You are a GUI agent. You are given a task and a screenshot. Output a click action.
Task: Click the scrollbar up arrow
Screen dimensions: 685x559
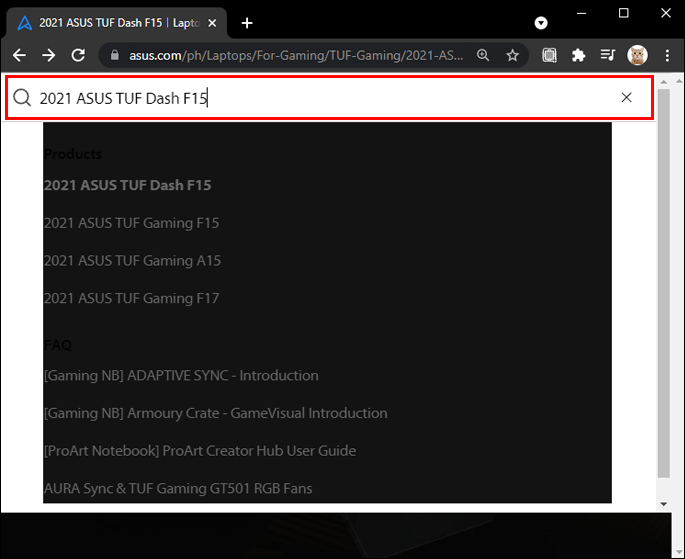tap(664, 82)
